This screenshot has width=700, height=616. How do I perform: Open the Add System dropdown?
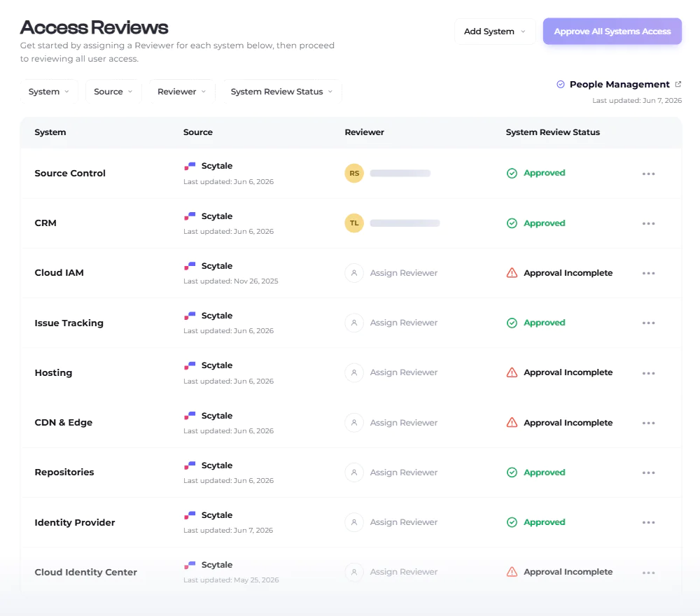[495, 31]
